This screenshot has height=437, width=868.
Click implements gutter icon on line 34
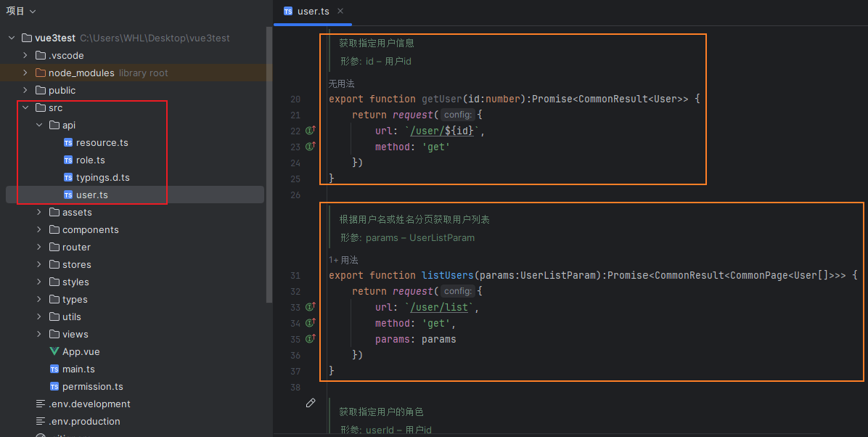311,323
